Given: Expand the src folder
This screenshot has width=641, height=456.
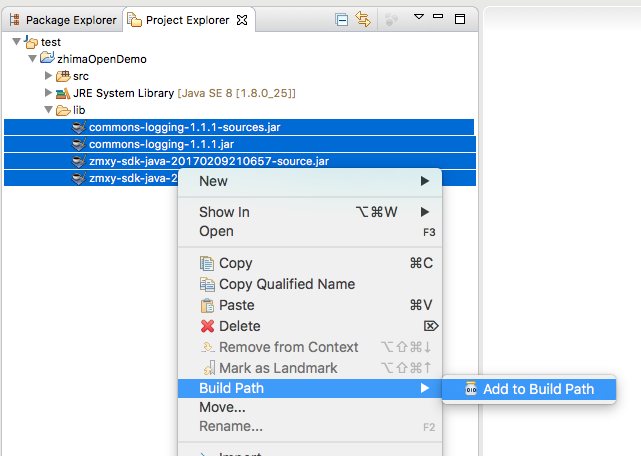Looking at the screenshot, I should (x=48, y=76).
